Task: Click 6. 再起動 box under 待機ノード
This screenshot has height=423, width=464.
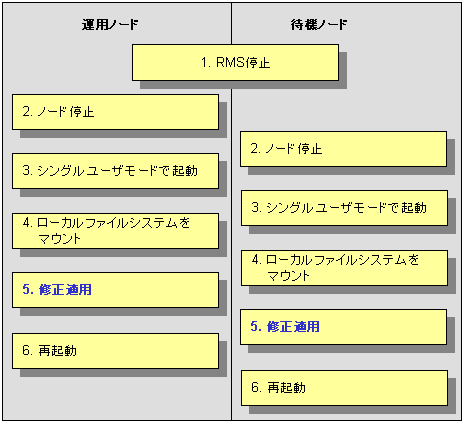Action: 344,388
